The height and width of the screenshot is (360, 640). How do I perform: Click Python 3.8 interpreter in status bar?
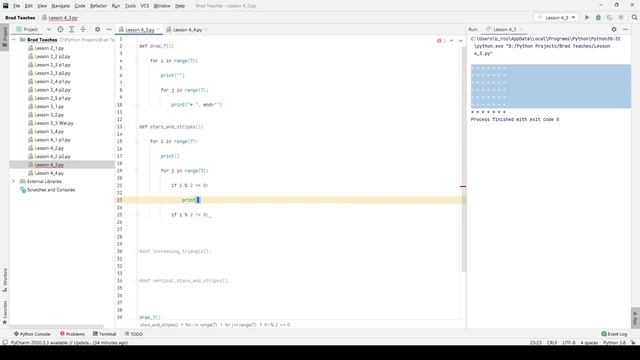pos(614,342)
